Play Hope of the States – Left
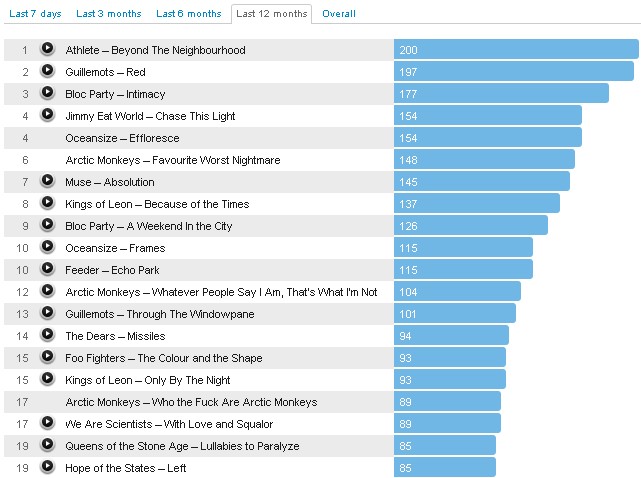Screen dimensions: 641x478 [x=47, y=467]
